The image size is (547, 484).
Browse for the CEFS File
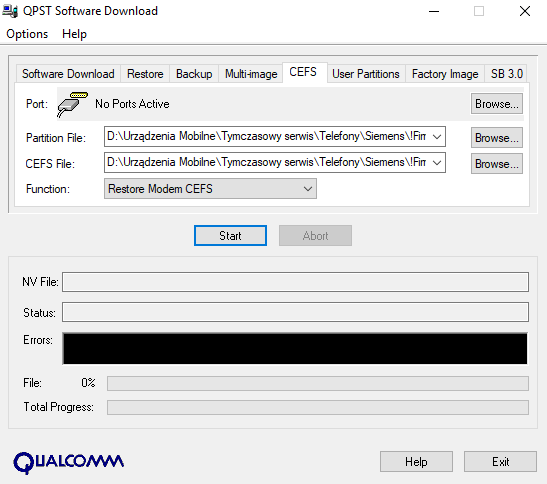(x=497, y=164)
